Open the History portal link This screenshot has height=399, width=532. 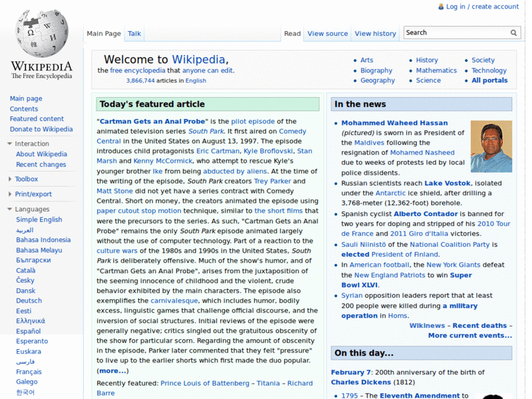pyautogui.click(x=427, y=60)
